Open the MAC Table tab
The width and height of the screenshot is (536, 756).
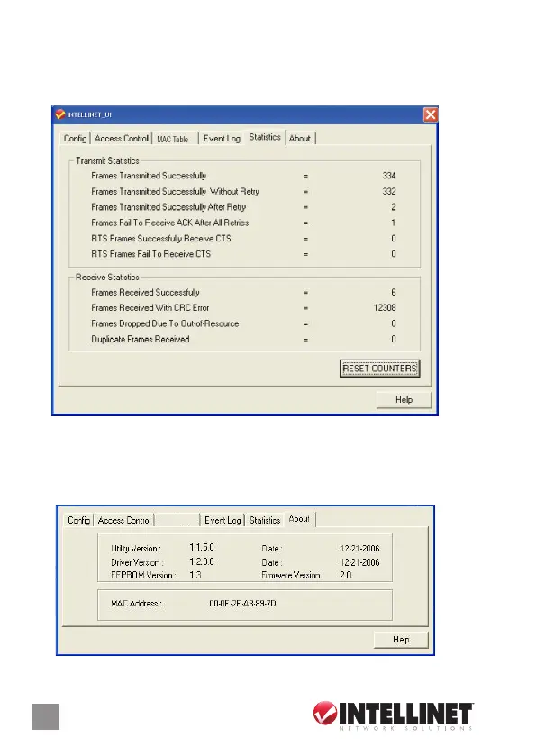click(x=173, y=139)
